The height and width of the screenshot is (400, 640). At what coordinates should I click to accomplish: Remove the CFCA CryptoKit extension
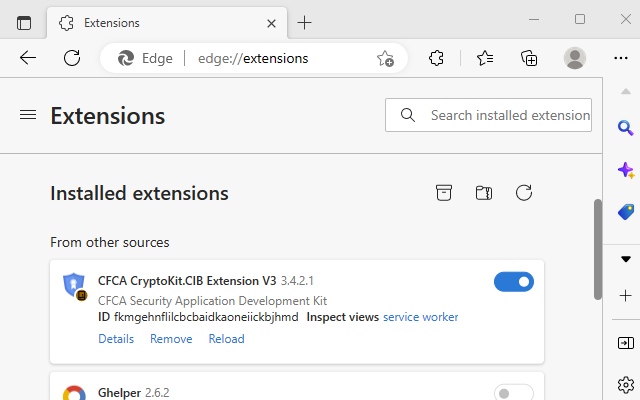point(171,339)
